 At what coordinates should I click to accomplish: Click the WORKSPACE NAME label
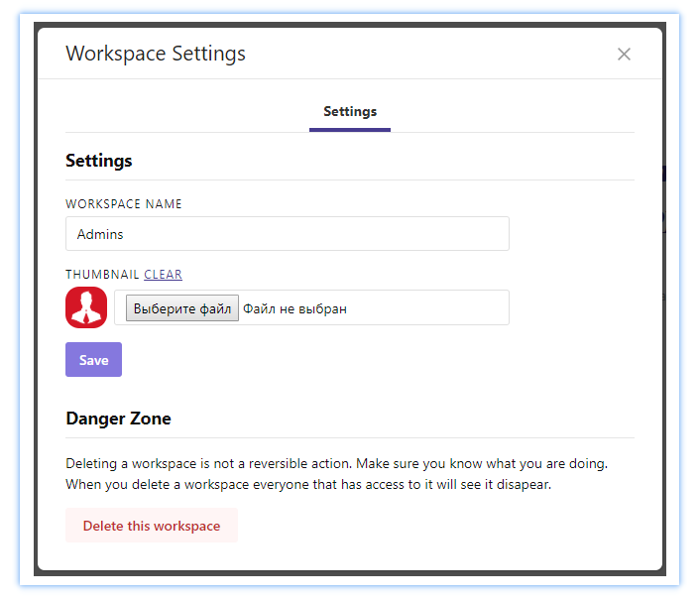[x=124, y=204]
